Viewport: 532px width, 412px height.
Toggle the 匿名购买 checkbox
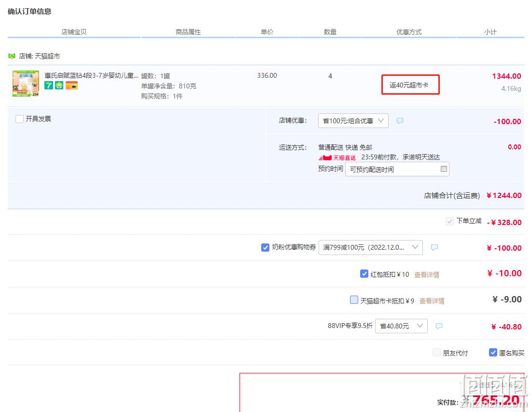[x=493, y=352]
